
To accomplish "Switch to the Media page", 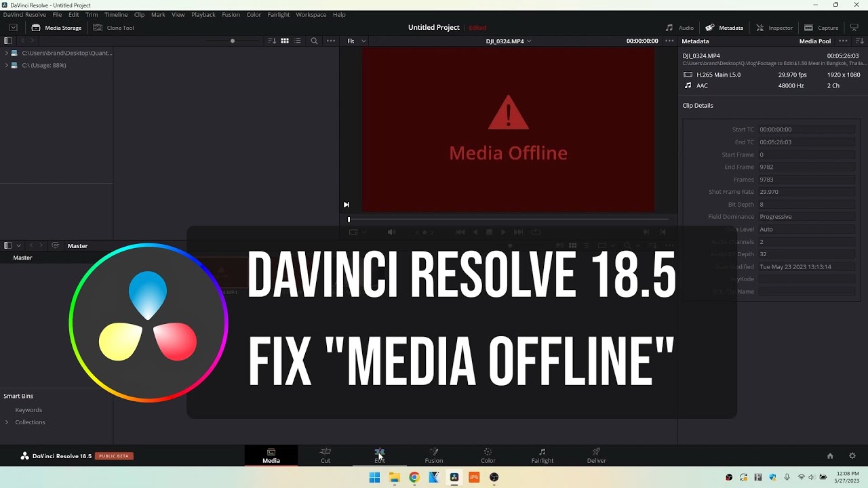I will click(271, 456).
